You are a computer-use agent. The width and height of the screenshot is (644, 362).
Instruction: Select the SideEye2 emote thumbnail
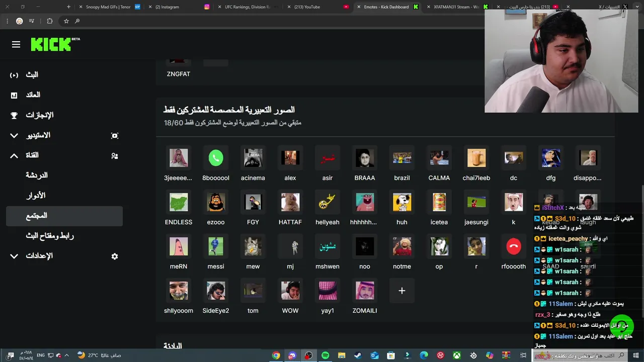coord(216,291)
